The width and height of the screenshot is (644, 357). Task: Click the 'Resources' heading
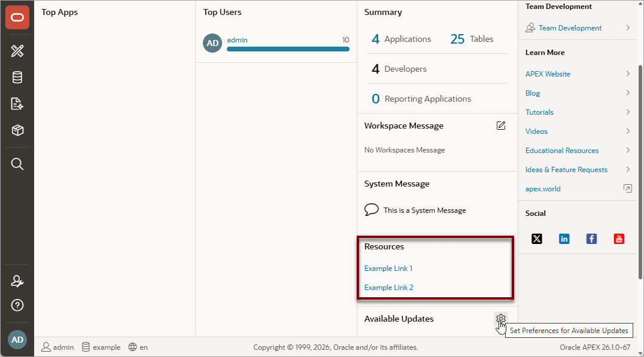384,246
